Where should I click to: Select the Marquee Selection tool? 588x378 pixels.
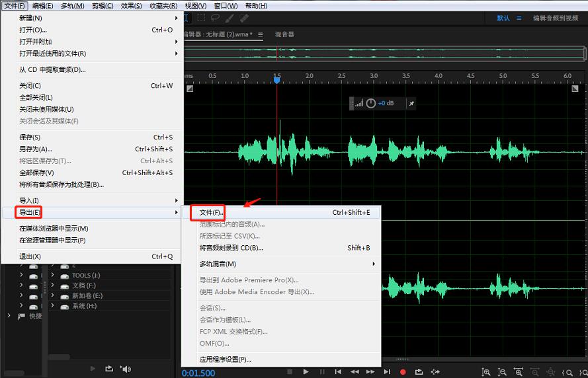pyautogui.click(x=201, y=18)
